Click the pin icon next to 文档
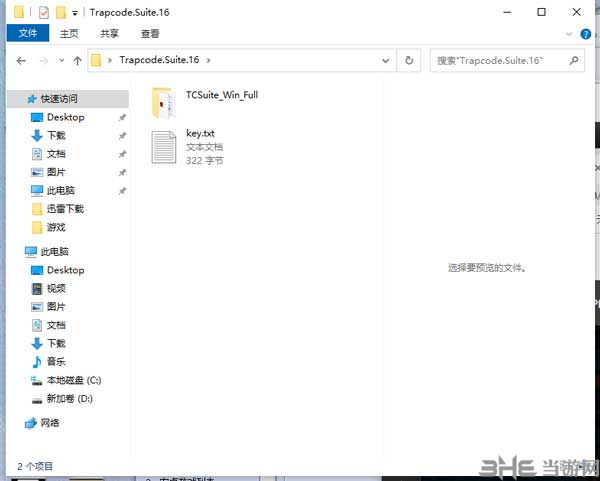 tap(122, 154)
